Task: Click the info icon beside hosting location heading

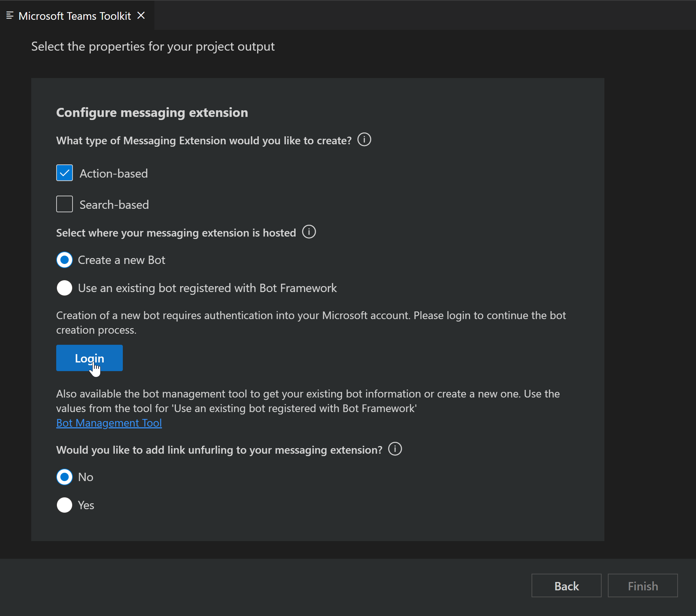Action: (309, 232)
